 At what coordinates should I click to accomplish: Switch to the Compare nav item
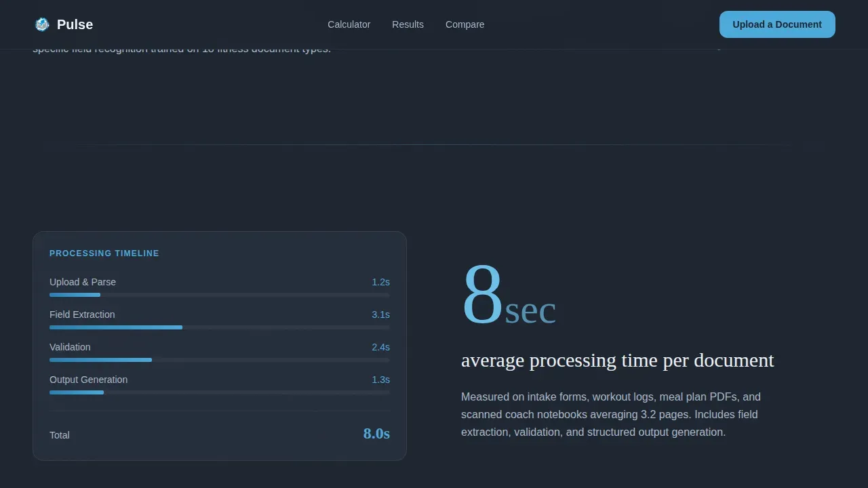pyautogui.click(x=465, y=24)
